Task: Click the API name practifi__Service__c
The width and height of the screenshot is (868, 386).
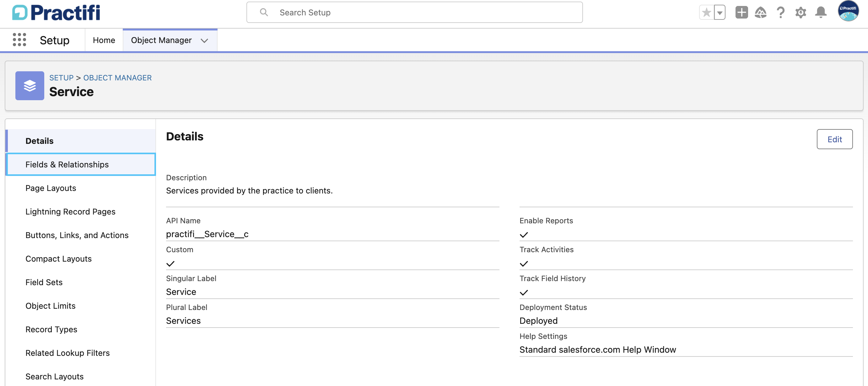Action: 207,234
